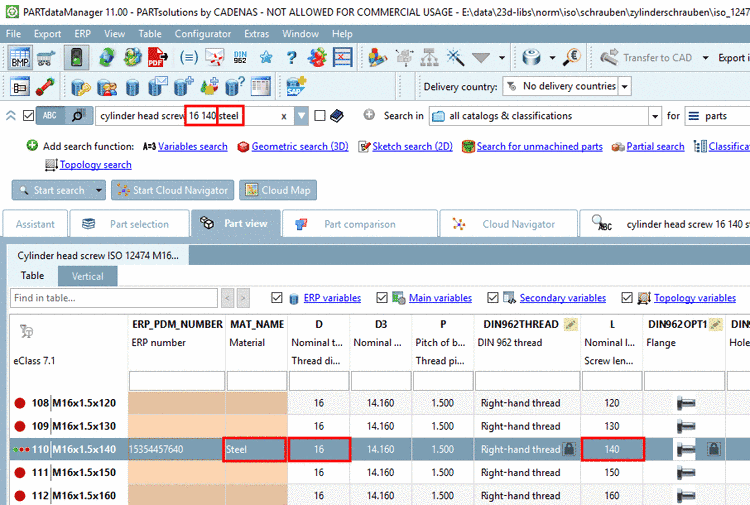Toggle the empty checkbox before the book icon

coord(320,116)
